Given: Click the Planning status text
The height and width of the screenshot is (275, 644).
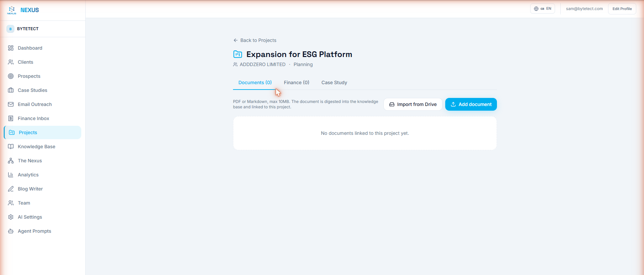Looking at the screenshot, I should 303,64.
